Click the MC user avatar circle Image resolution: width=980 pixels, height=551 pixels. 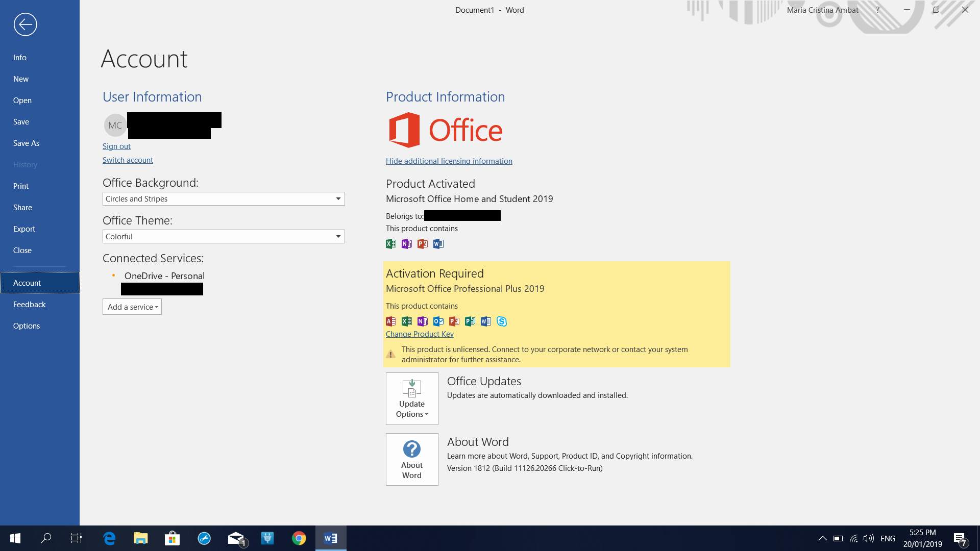(115, 125)
